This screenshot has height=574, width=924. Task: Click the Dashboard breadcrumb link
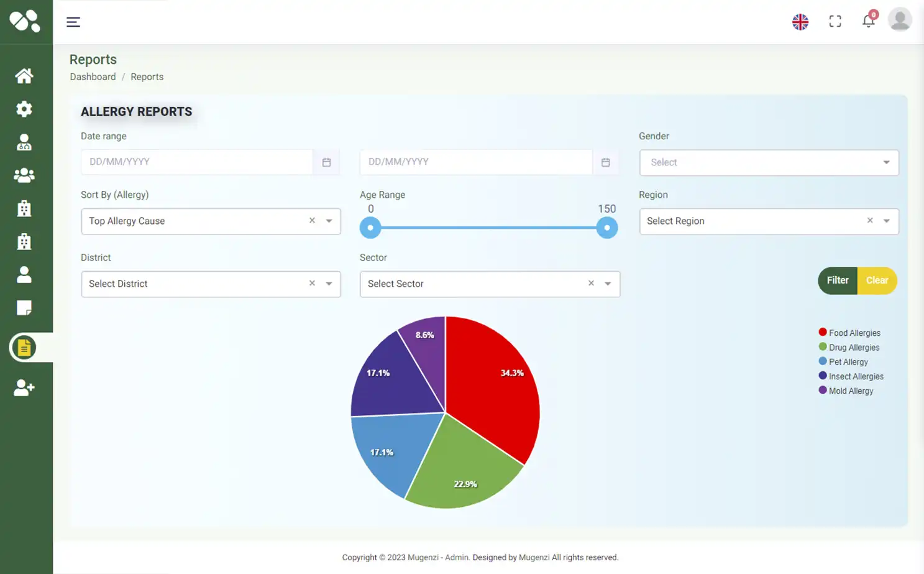click(x=93, y=77)
